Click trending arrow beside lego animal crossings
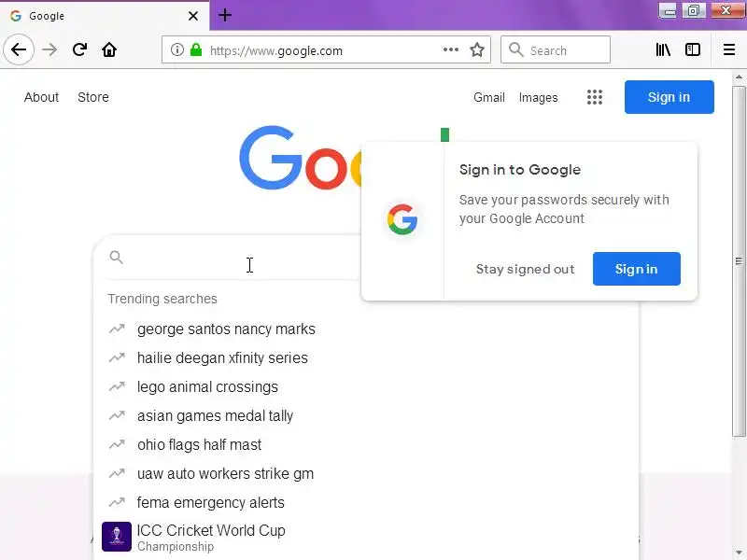The height and width of the screenshot is (560, 747). 117,386
